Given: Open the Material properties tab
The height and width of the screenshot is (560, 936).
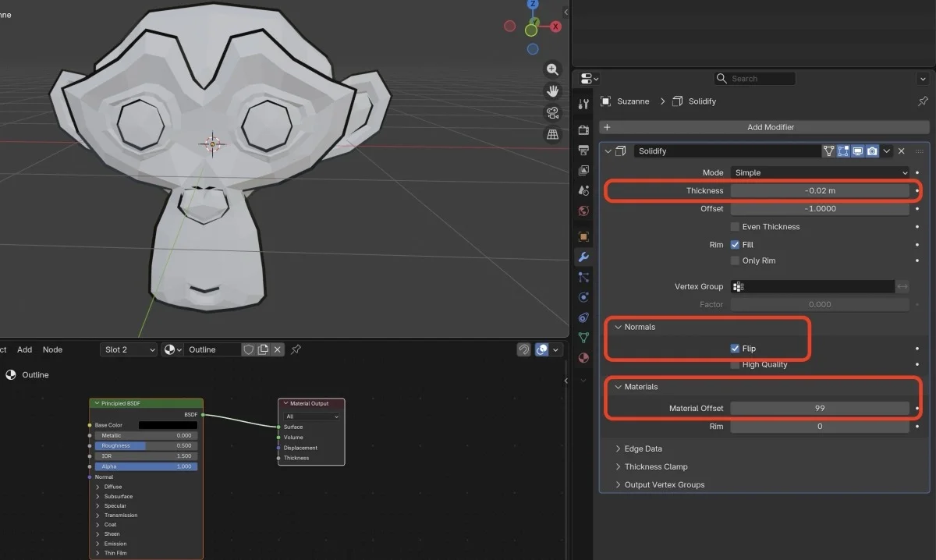Looking at the screenshot, I should (x=583, y=358).
